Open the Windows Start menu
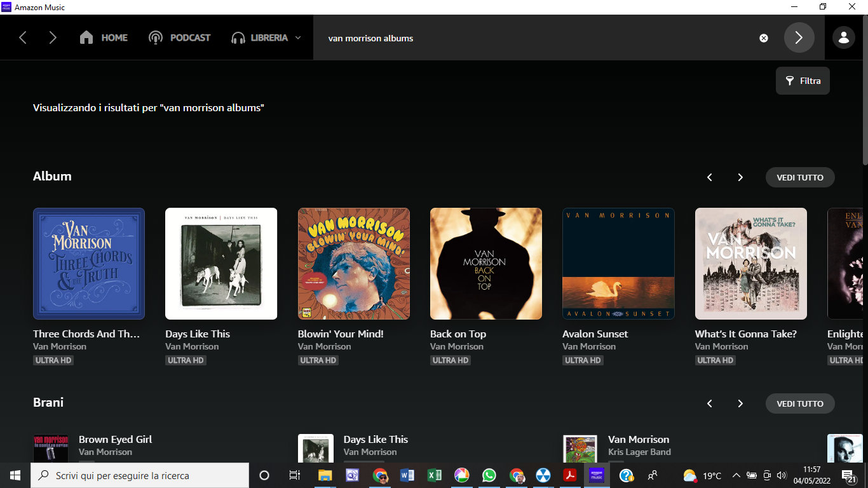The image size is (868, 488). click(x=15, y=475)
